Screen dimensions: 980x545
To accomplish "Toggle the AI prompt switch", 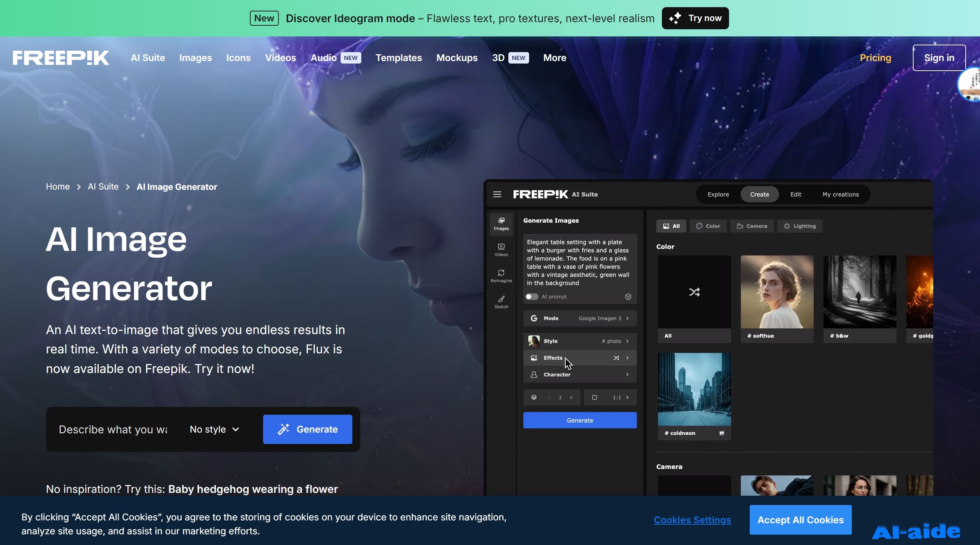I will [532, 297].
